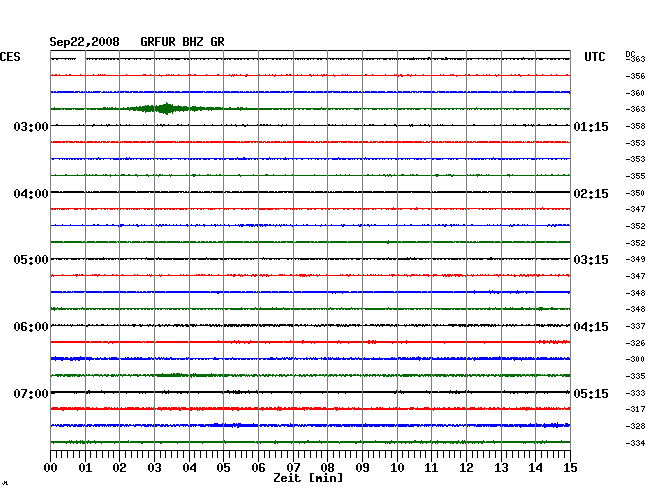Click the DC offset value -356
The image size is (650, 494).
pos(635,76)
